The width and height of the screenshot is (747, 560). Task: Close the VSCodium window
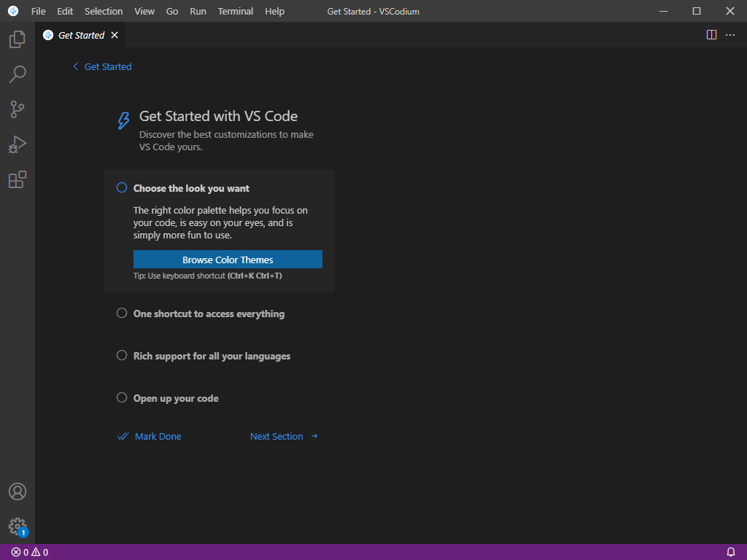[x=729, y=11]
